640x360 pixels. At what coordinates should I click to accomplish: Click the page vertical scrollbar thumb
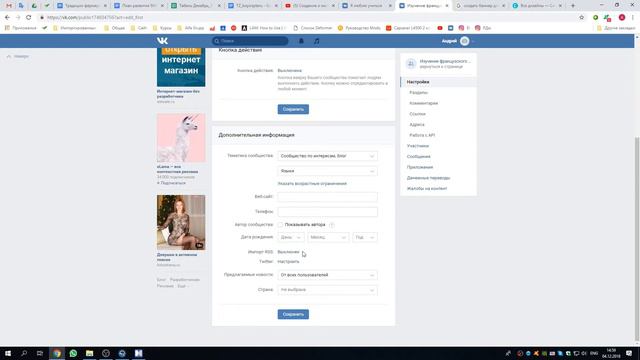point(637,239)
